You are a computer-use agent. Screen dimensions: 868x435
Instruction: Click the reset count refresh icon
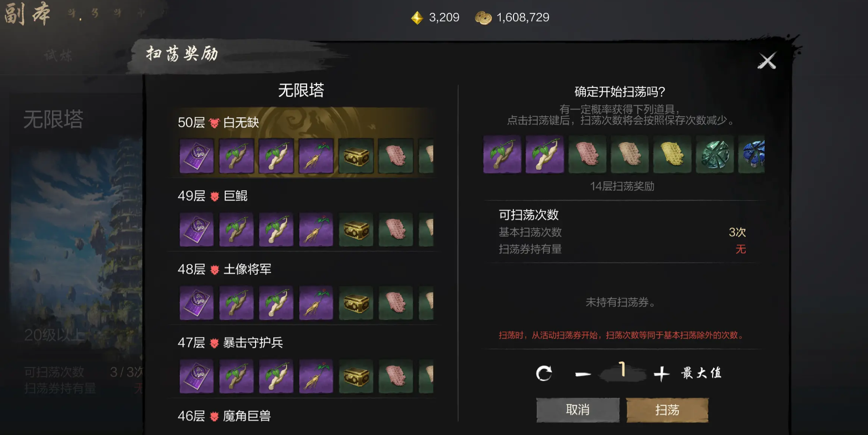(544, 374)
